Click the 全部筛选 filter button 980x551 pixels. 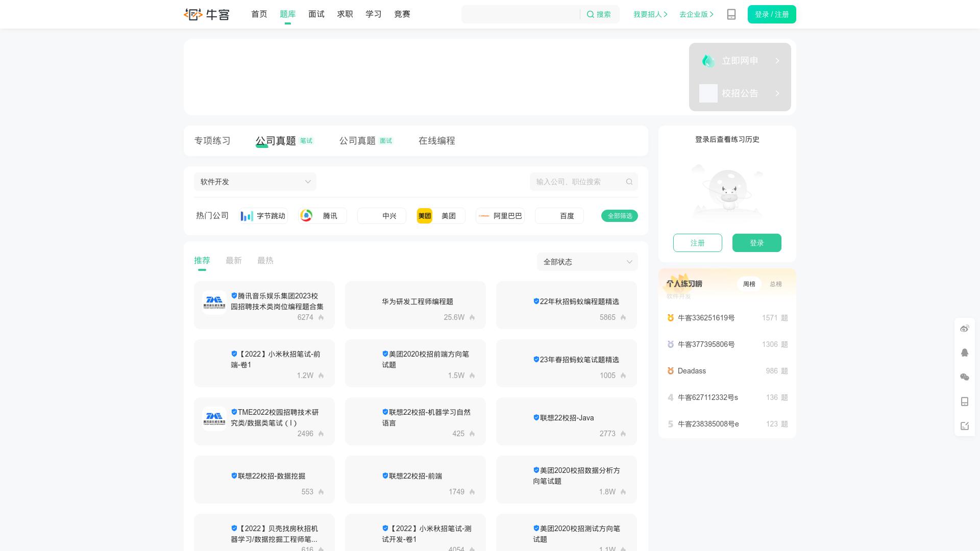(x=620, y=216)
